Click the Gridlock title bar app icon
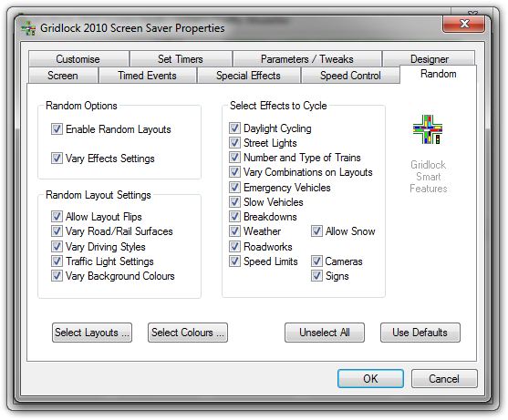The image size is (508, 420). pos(28,28)
